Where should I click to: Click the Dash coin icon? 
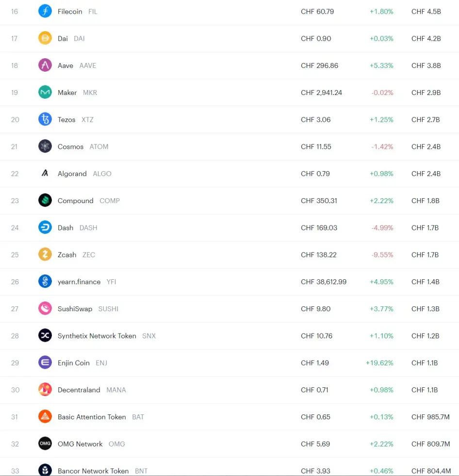click(45, 227)
